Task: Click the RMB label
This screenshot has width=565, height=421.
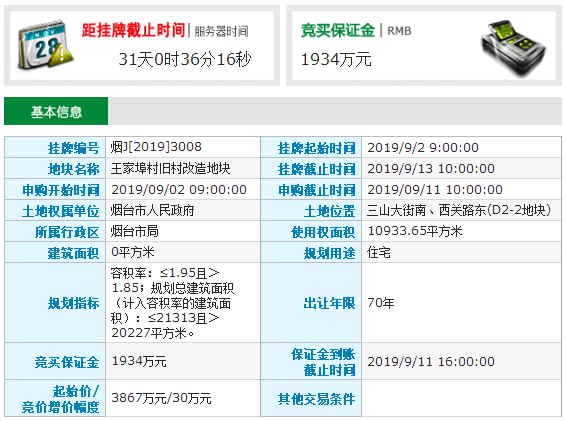Action: coord(399,31)
